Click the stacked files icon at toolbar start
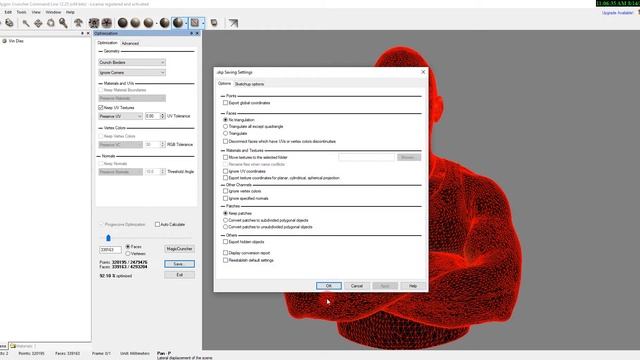The width and height of the screenshot is (640, 360). point(9,23)
